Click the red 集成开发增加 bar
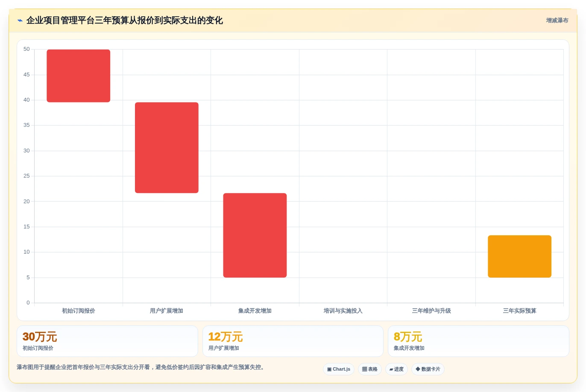This screenshot has height=392, width=586. coord(255,235)
